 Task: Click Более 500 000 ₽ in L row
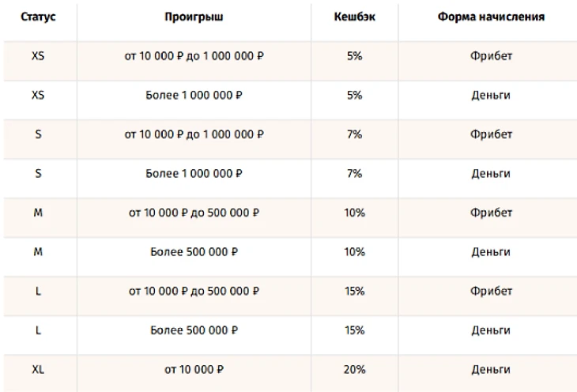[194, 330]
